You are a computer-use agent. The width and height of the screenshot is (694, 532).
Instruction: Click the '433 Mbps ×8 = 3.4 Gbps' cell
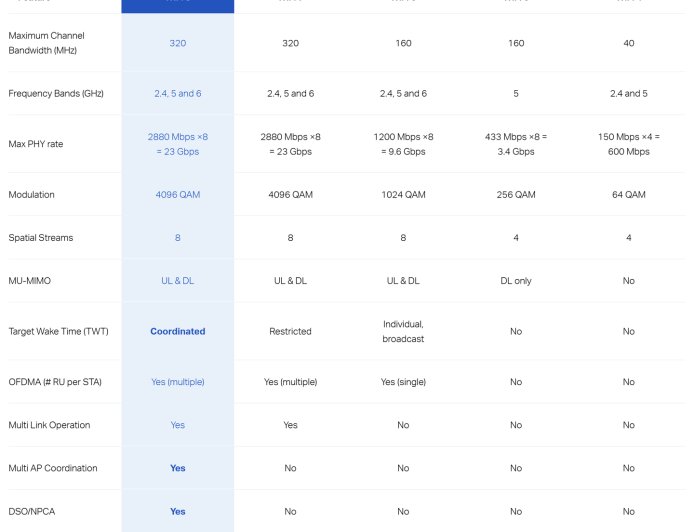(x=516, y=144)
